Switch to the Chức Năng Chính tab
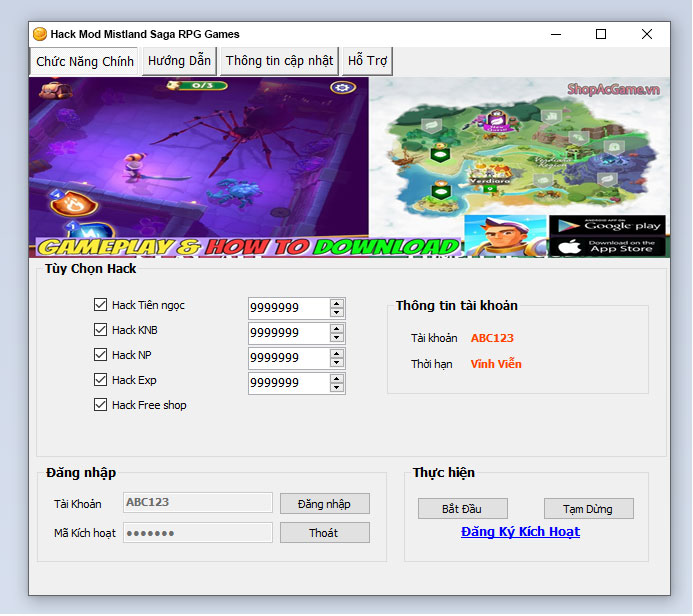The height and width of the screenshot is (616, 693). [84, 61]
